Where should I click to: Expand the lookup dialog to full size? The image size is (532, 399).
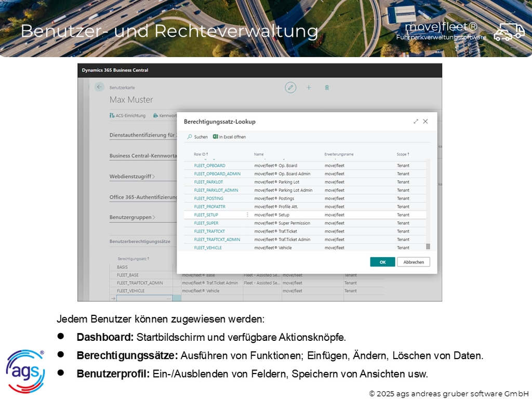tap(416, 122)
